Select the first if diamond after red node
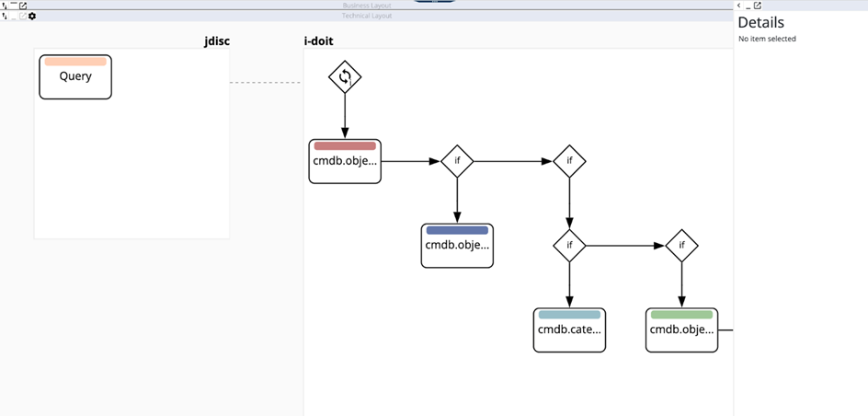 point(457,161)
